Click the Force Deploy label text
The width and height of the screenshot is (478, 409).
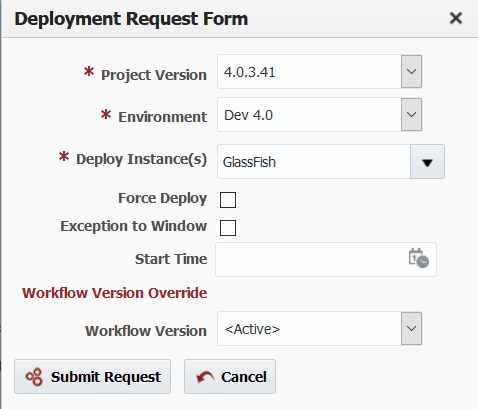(x=163, y=198)
